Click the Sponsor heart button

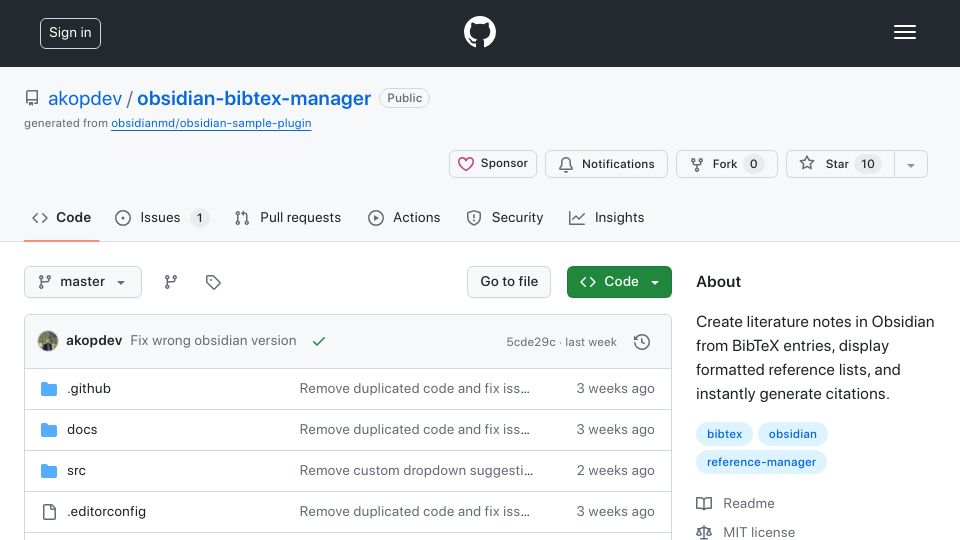point(493,164)
